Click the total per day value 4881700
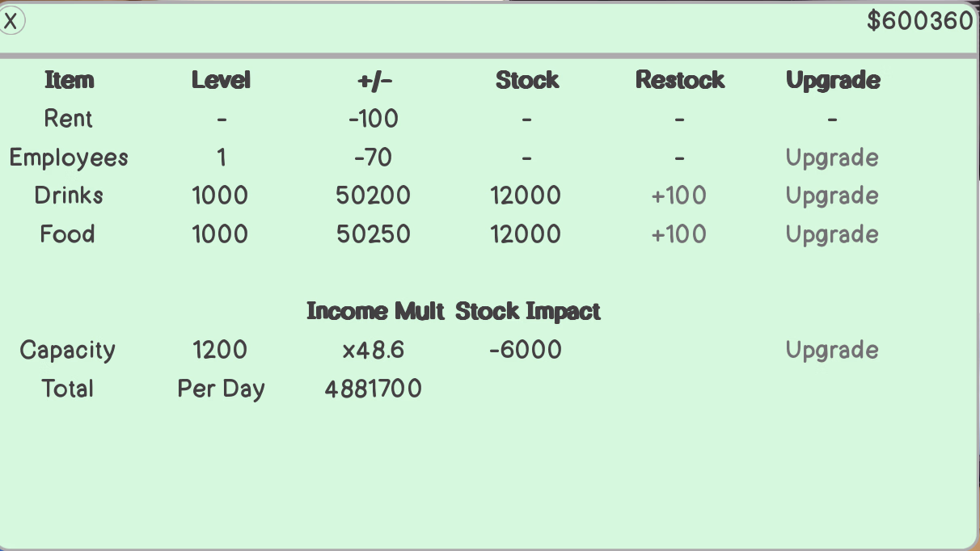The image size is (980, 551). coord(374,389)
